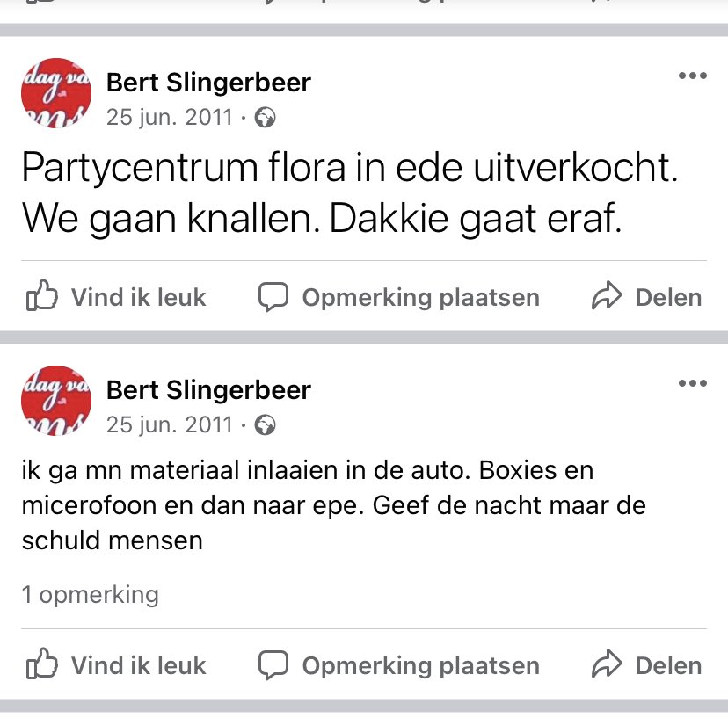Click the '25 jun. 2011' timestamp on the materiaal post

170,425
